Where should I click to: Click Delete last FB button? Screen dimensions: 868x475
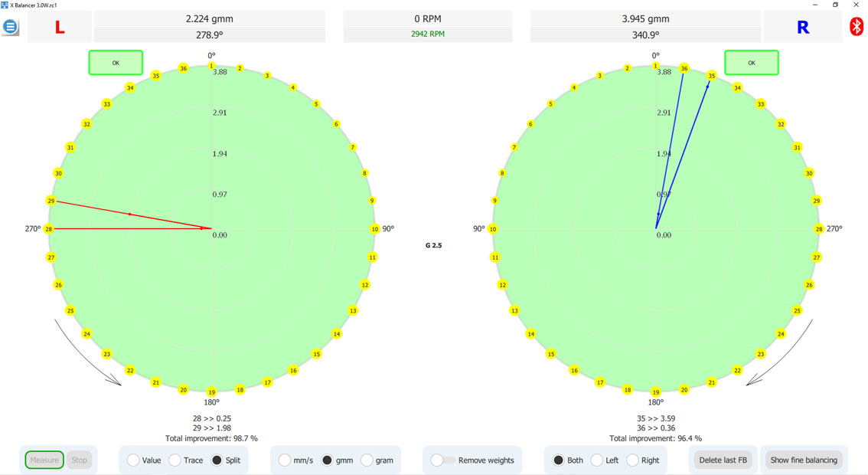(x=723, y=460)
